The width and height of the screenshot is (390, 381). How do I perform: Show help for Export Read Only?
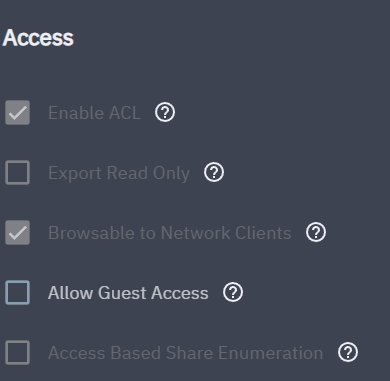pyautogui.click(x=214, y=172)
